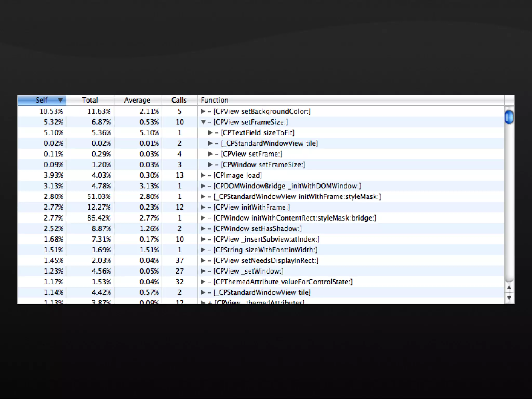This screenshot has width=532, height=399.
Task: Expand CPWindow setHasShadow: disclosure triangle
Action: (x=203, y=229)
